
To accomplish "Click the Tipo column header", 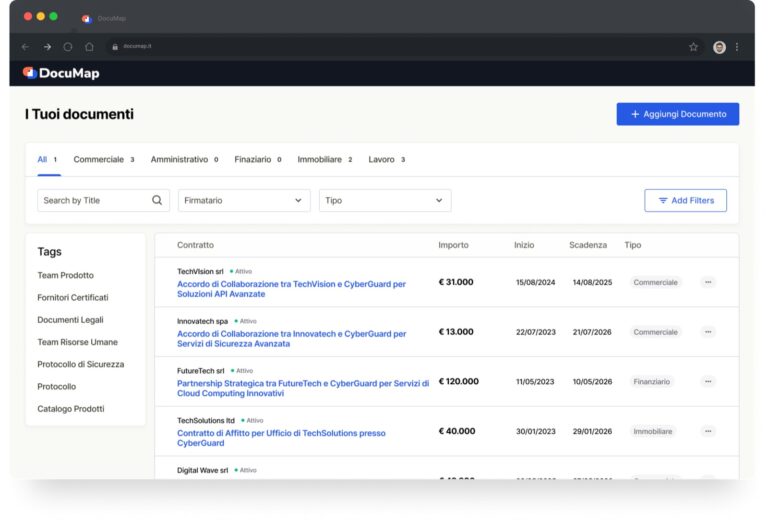I will coord(632,245).
